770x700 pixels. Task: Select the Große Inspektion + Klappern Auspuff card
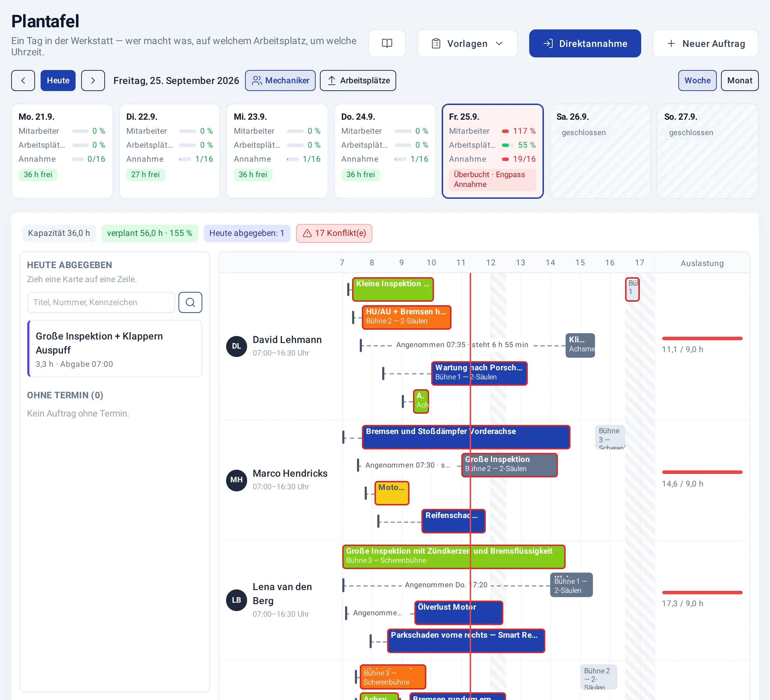(114, 349)
